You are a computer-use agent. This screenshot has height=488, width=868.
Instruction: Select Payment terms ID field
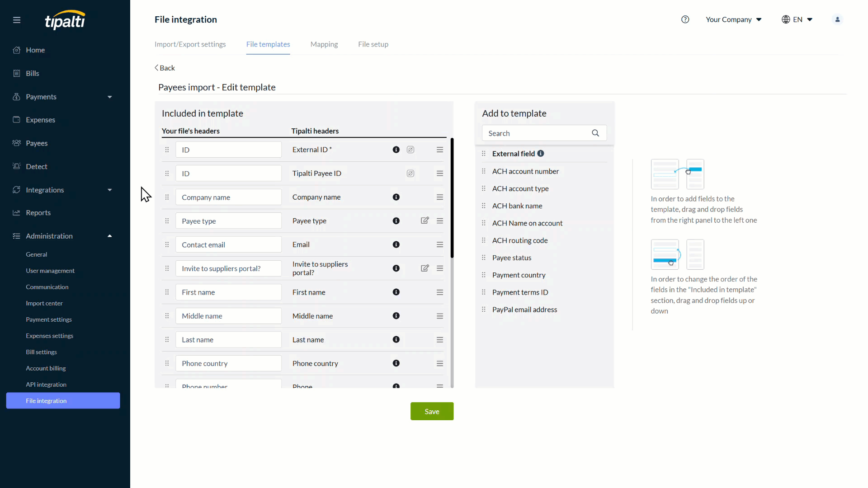[x=520, y=292]
